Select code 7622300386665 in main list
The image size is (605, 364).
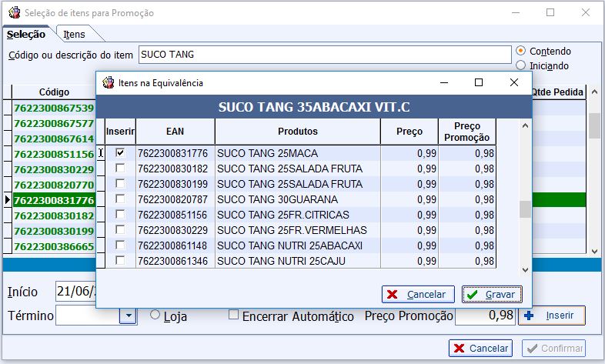click(x=54, y=247)
